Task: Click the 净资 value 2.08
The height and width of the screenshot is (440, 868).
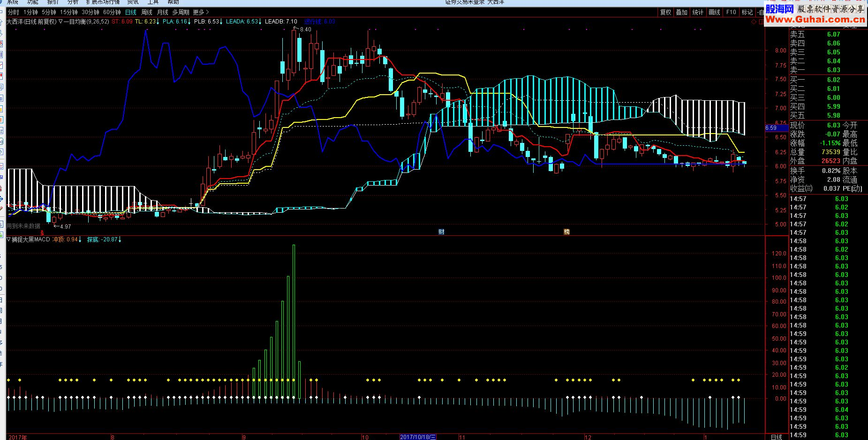Action: click(833, 179)
